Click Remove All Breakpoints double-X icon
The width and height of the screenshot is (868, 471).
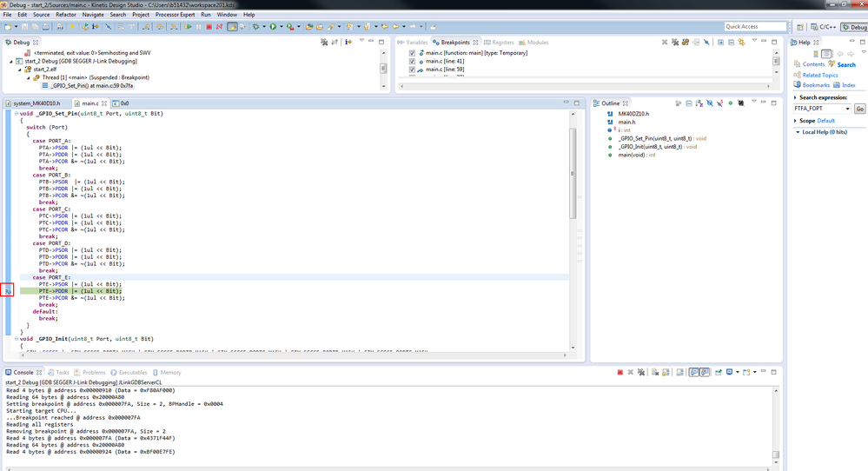coord(675,42)
